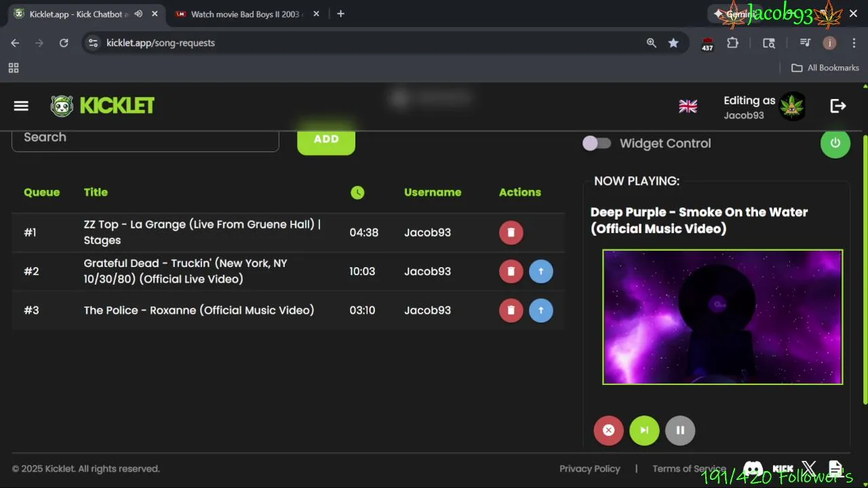
Task: Select Grateful Dead - Truckin' title
Action: [x=186, y=271]
